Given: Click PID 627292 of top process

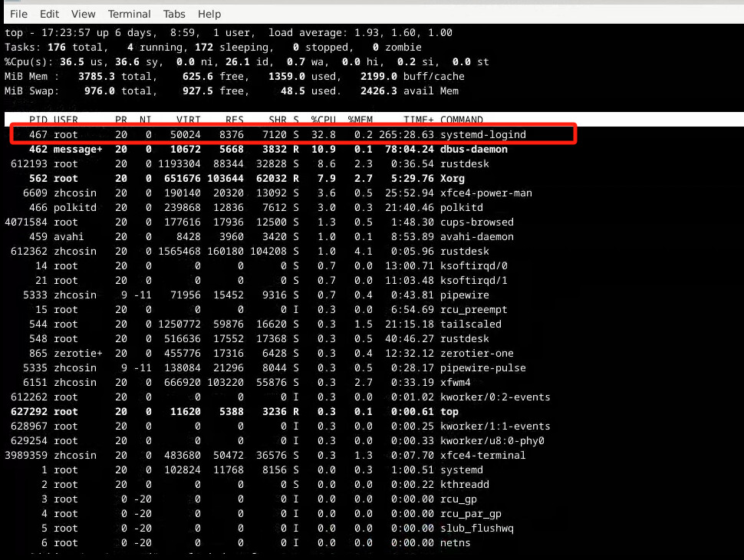Looking at the screenshot, I should click(x=29, y=411).
